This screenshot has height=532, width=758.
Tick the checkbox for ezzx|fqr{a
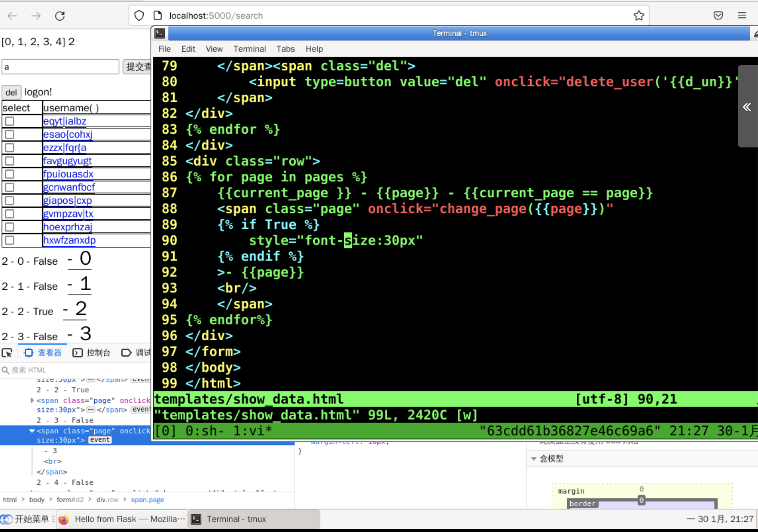[x=10, y=148]
